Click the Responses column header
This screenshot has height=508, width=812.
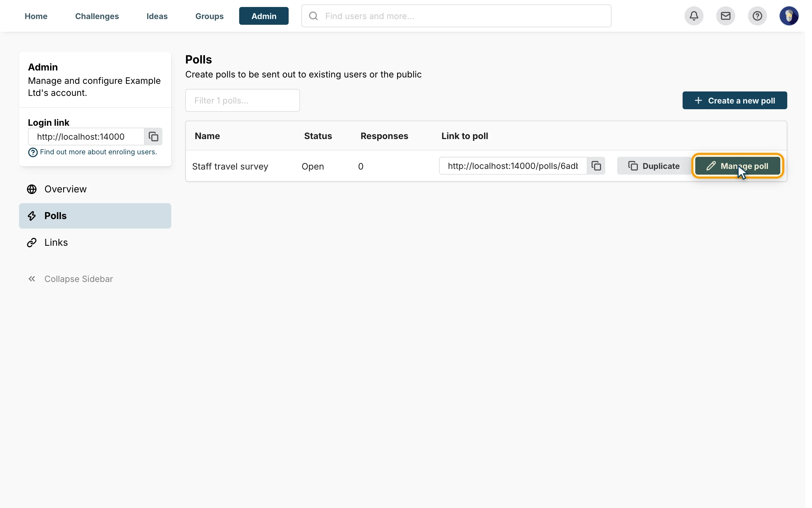[x=384, y=136]
